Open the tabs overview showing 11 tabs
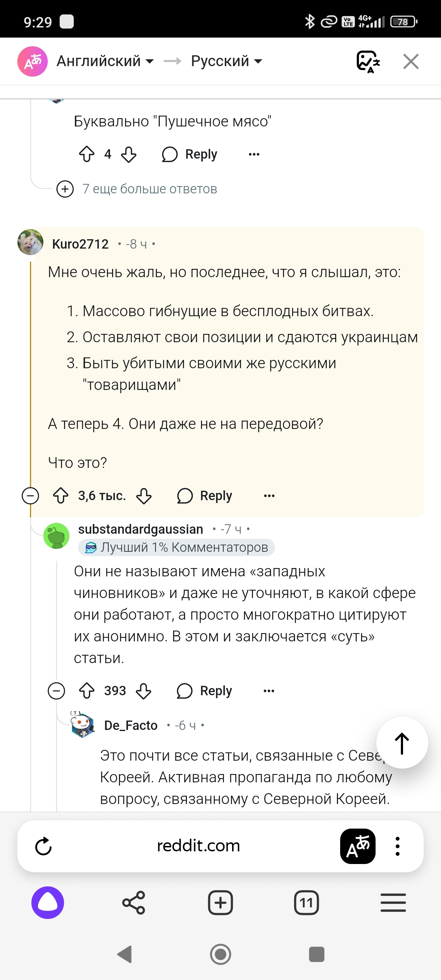 [306, 902]
